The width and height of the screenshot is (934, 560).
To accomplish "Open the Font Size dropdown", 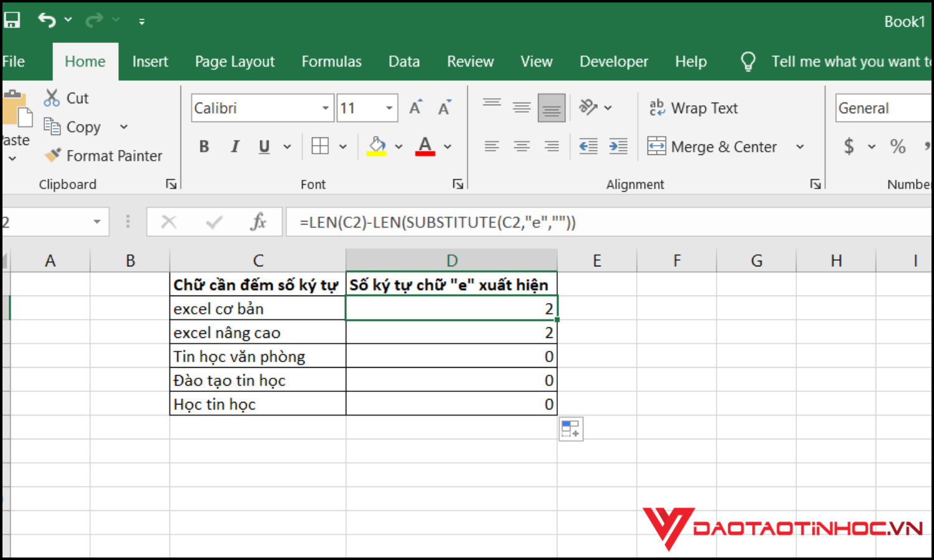I will point(389,108).
